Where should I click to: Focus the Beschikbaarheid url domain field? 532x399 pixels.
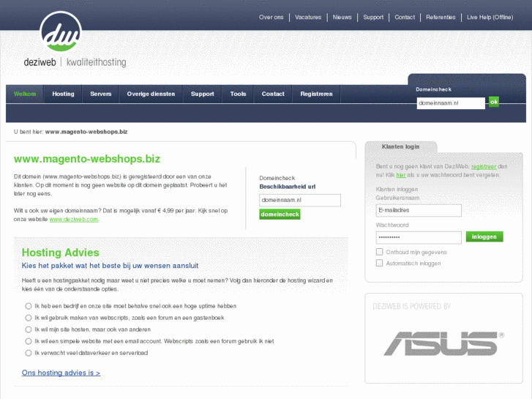[x=300, y=200]
